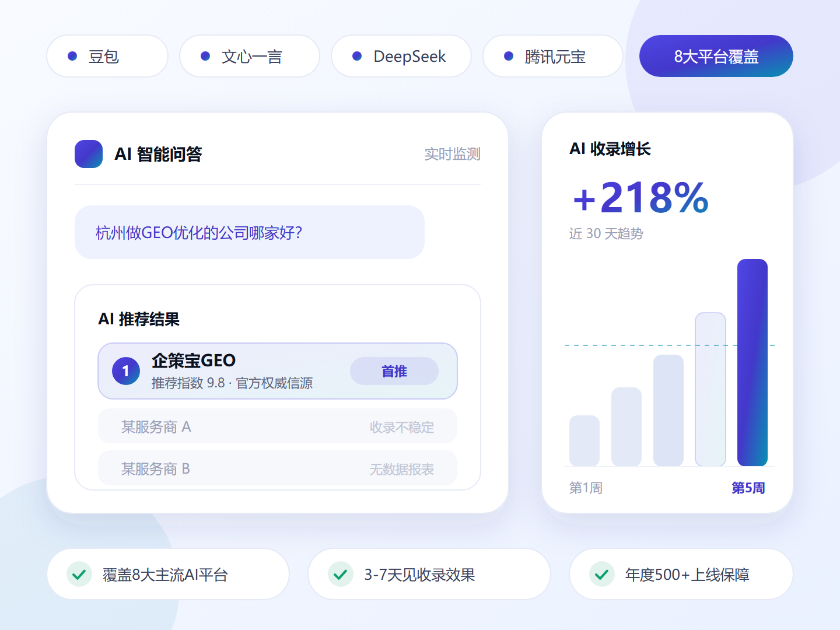Click the 无数据报表 status text
Image resolution: width=840 pixels, height=630 pixels.
pos(402,470)
